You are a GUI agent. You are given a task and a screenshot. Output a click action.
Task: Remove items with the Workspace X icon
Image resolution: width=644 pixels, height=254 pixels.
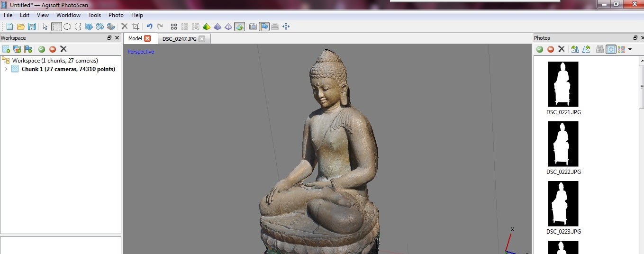63,49
